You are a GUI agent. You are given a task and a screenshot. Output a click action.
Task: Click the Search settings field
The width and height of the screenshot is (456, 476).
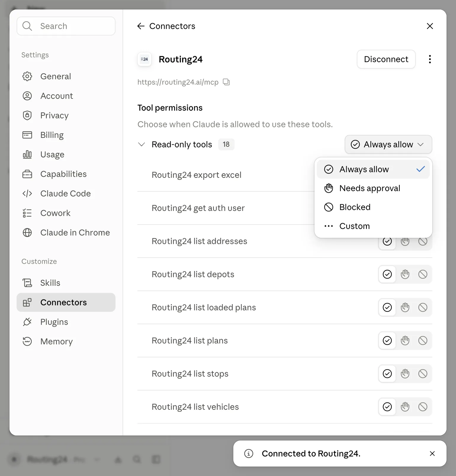(x=66, y=26)
